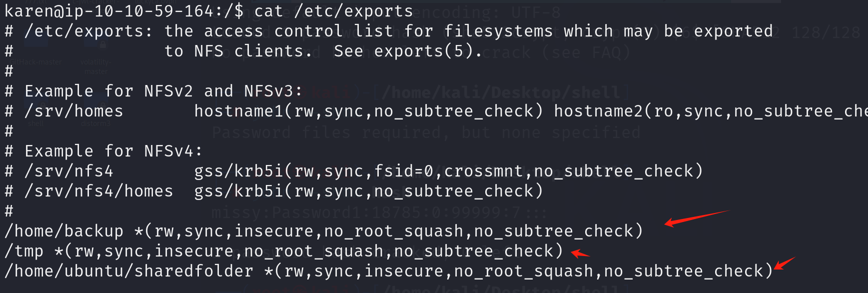Click the /srv/homes example path
Screen dimensions: 868x293
pyautogui.click(x=74, y=111)
